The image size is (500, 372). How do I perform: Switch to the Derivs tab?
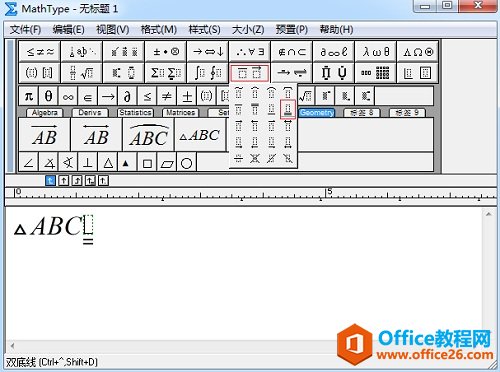[x=90, y=113]
